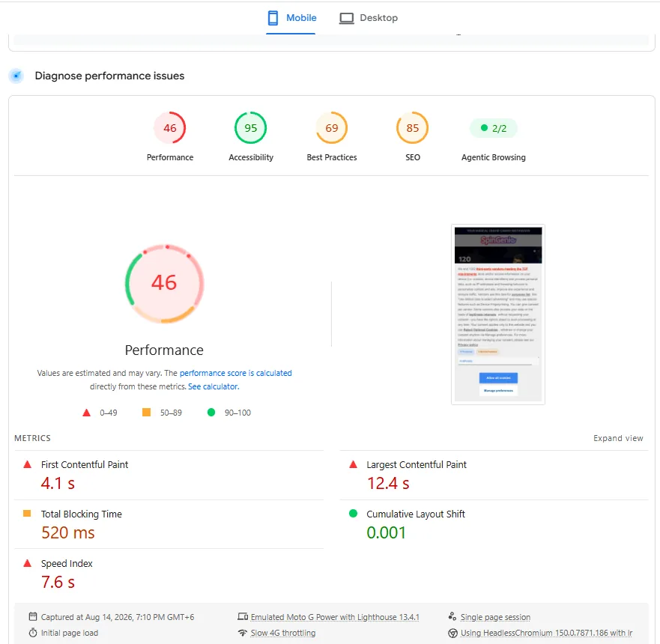660x644 pixels.
Task: Open the 'See calculator' link
Action: (213, 386)
